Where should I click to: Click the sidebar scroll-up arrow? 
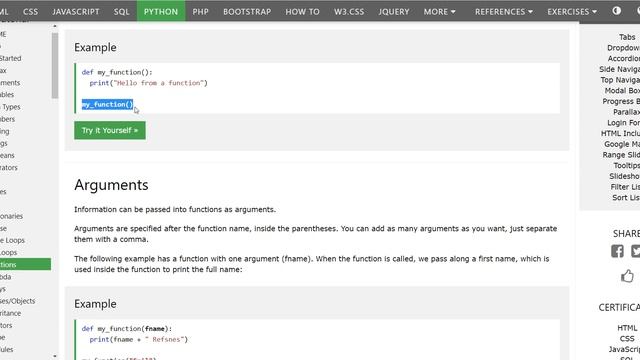click(x=55, y=26)
